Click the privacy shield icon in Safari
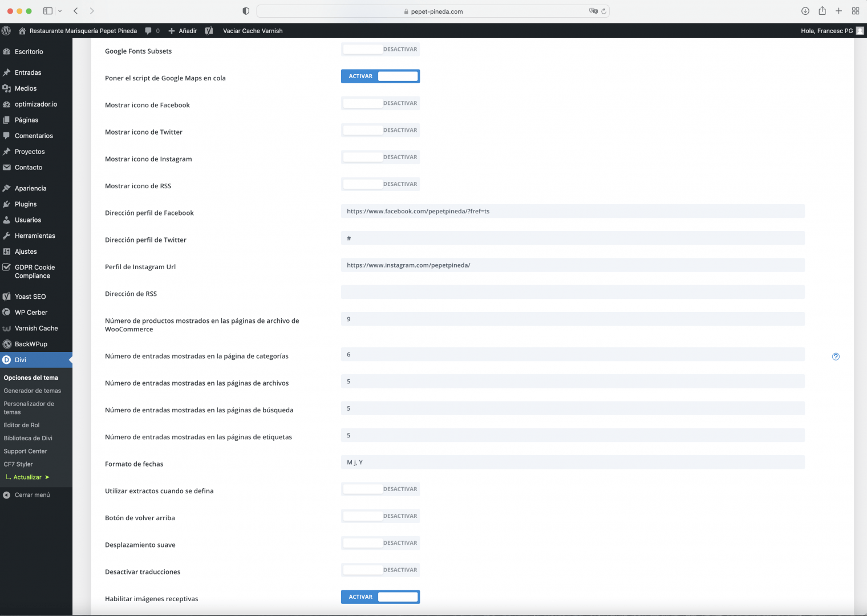The image size is (867, 616). tap(246, 11)
